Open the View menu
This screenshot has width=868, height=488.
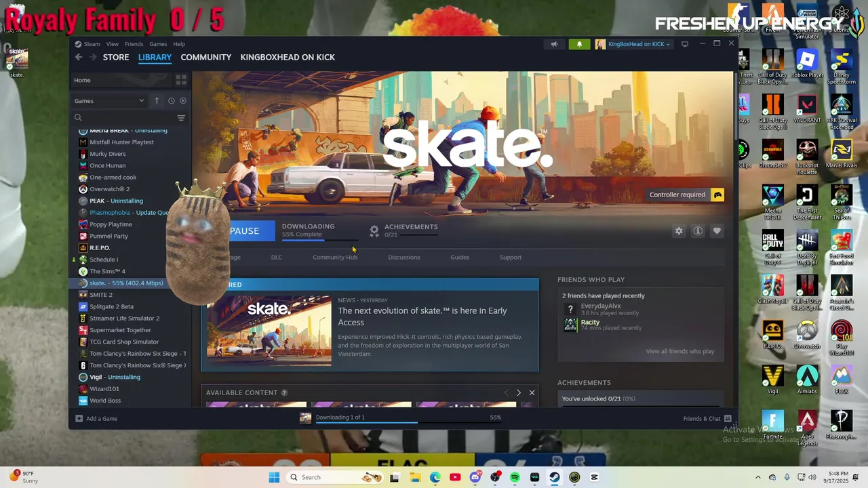point(113,44)
